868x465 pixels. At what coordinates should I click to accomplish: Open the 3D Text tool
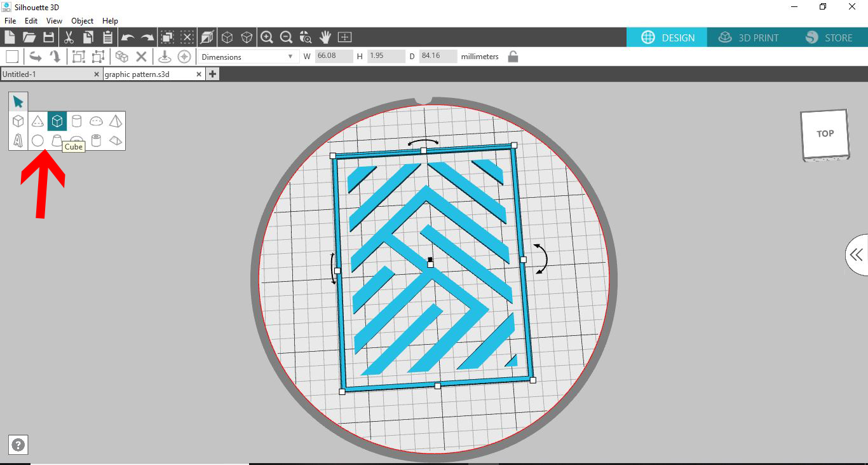[x=18, y=141]
